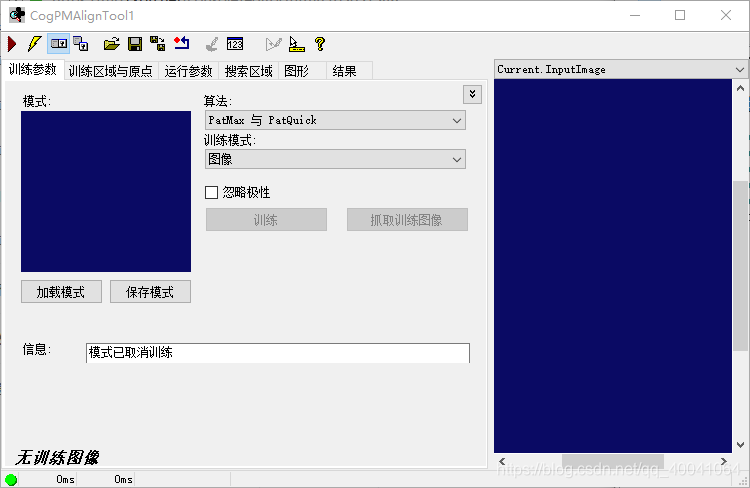Click the green status light indicator
Screen dimensions: 750x488
tap(11, 479)
